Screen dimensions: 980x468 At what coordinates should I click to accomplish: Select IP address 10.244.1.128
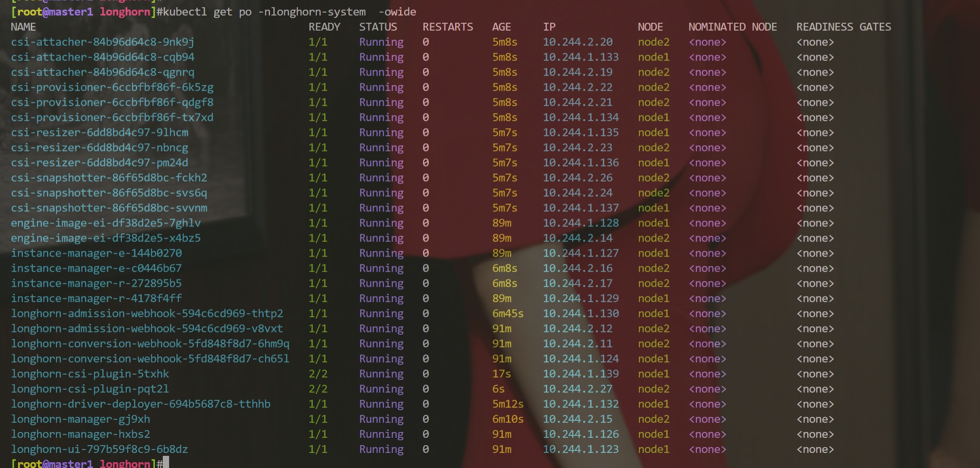point(581,224)
